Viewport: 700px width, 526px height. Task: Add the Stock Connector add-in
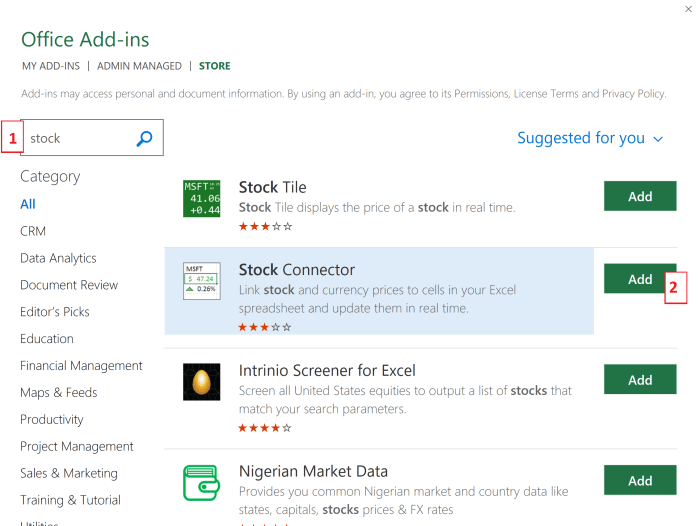point(640,279)
